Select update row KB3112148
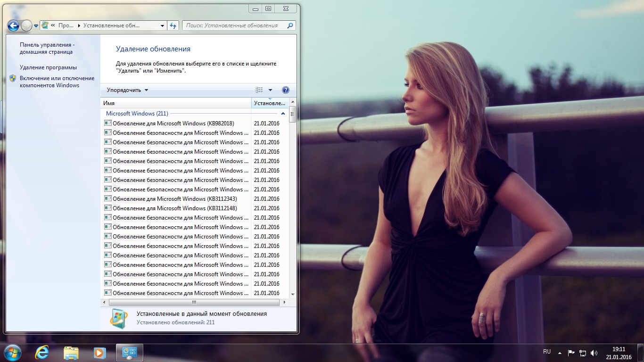Viewport: 644px width, 362px height. click(195, 208)
